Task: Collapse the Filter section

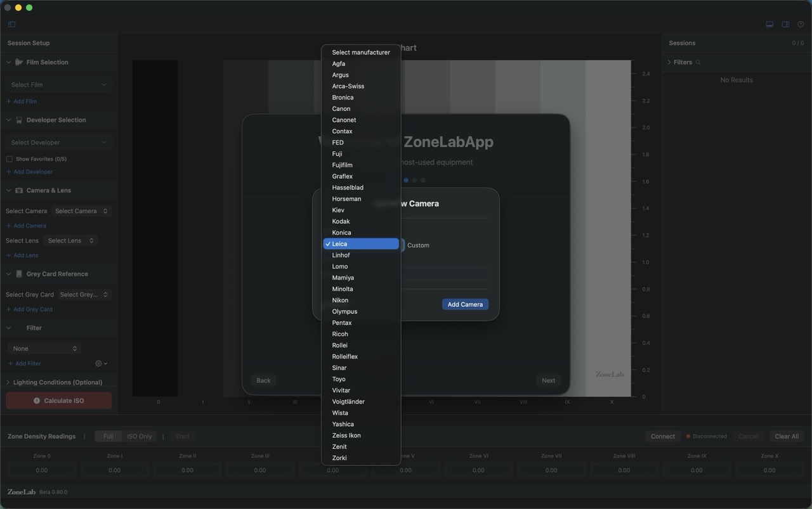Action: [9, 328]
